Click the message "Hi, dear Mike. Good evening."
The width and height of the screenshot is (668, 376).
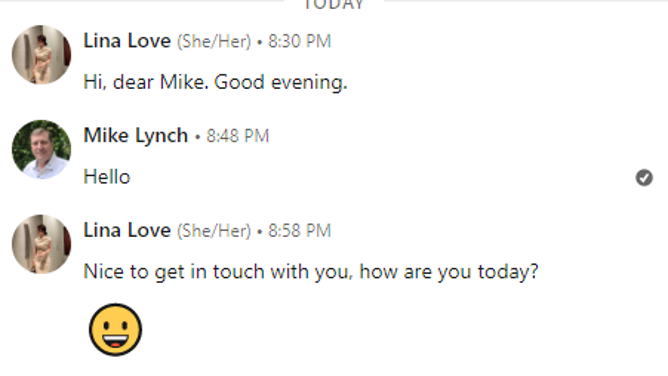[215, 82]
